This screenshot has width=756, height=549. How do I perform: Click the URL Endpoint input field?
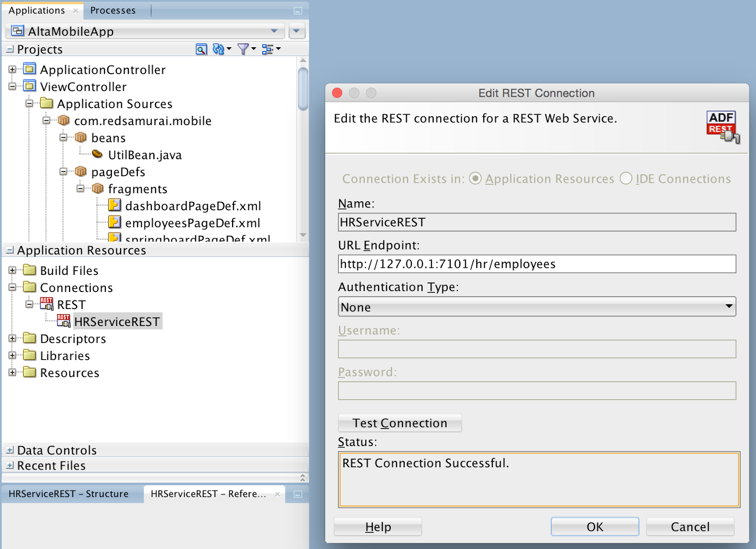click(537, 264)
